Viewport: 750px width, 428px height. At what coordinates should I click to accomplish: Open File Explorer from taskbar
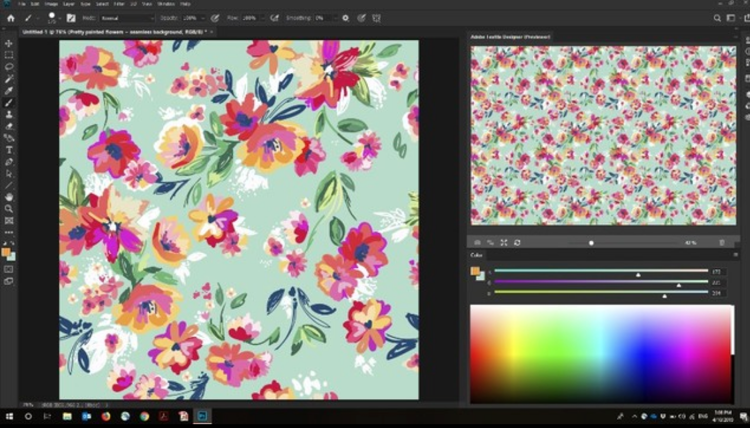[67, 417]
